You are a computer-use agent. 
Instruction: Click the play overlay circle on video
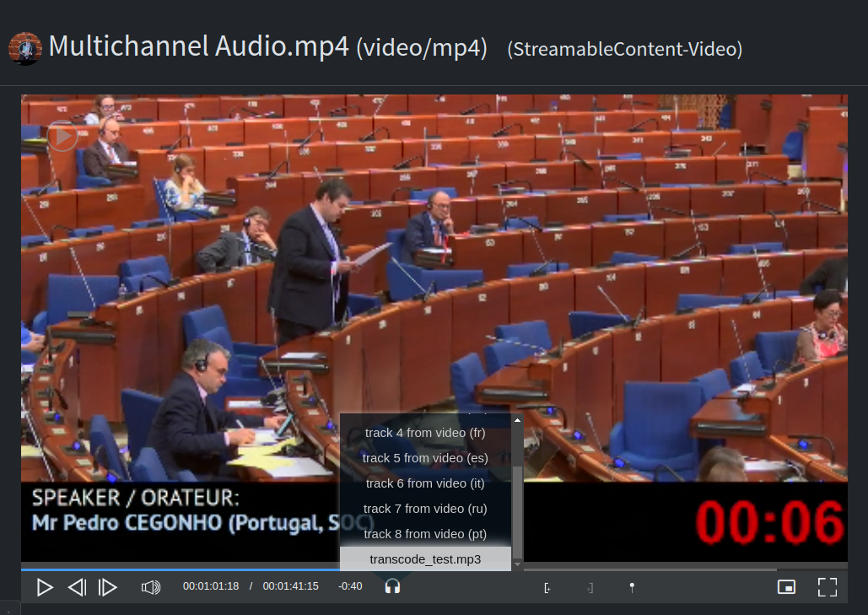coord(62,136)
